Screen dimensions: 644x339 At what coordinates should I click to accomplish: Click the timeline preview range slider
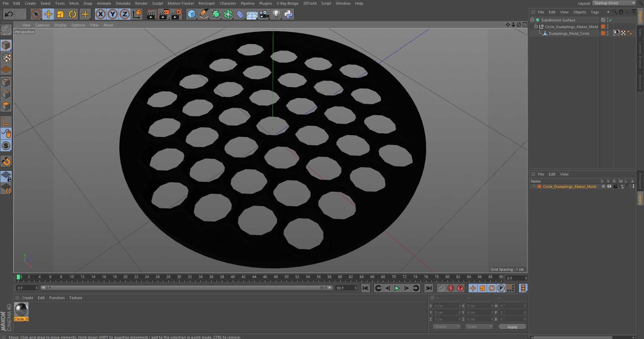coord(187,288)
